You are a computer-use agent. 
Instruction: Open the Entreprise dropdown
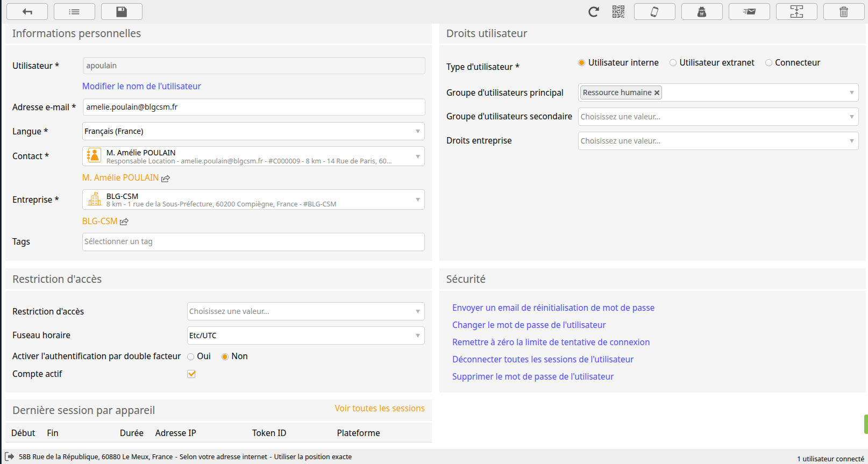(x=253, y=199)
